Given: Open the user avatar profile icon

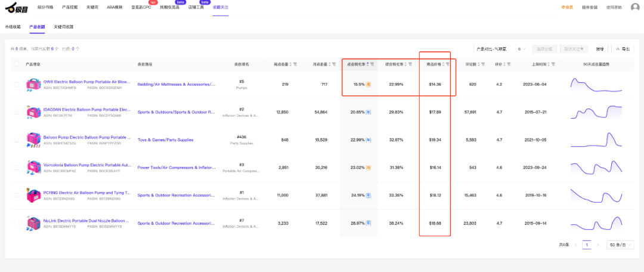Looking at the screenshot, I should pos(635,8).
